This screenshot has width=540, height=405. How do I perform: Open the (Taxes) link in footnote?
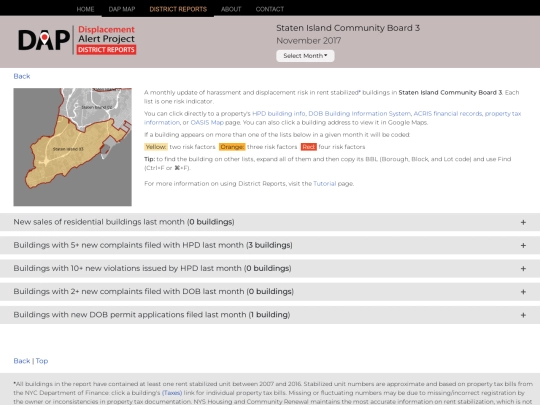(172, 393)
